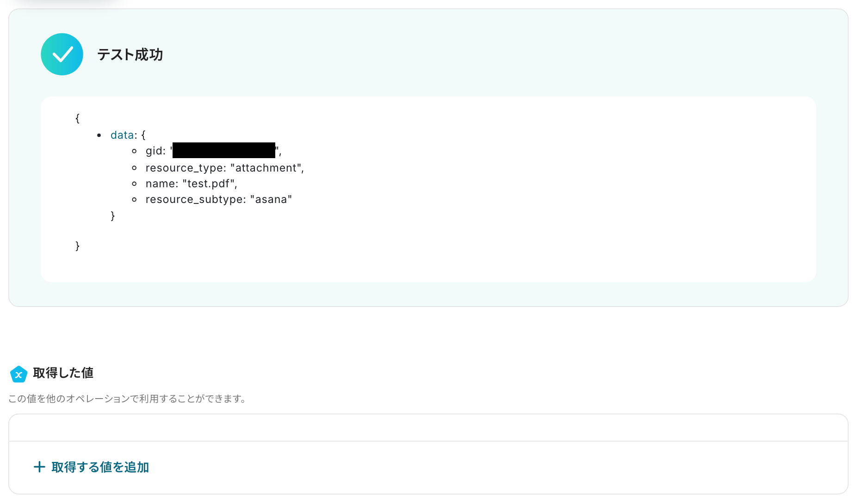The image size is (854, 504).
Task: Click the 取得した値 section heading
Action: click(x=63, y=373)
